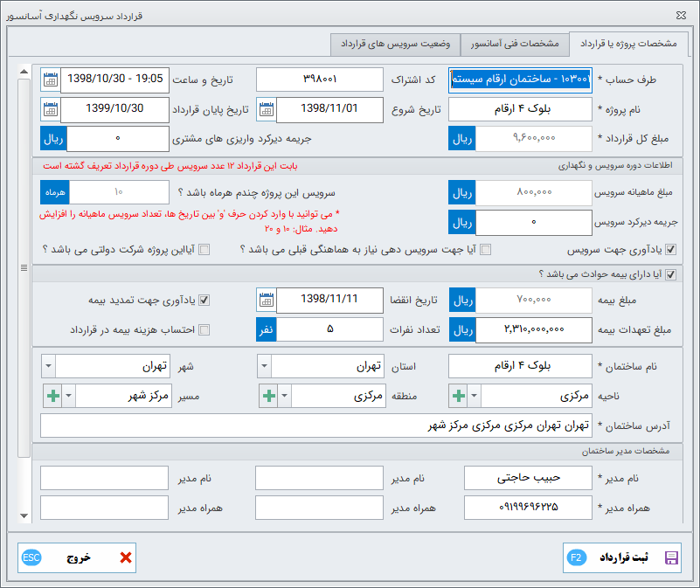The height and width of the screenshot is (588, 700).
Task: Click the service day-of-month field showing ۱۰
Action: click(x=119, y=192)
